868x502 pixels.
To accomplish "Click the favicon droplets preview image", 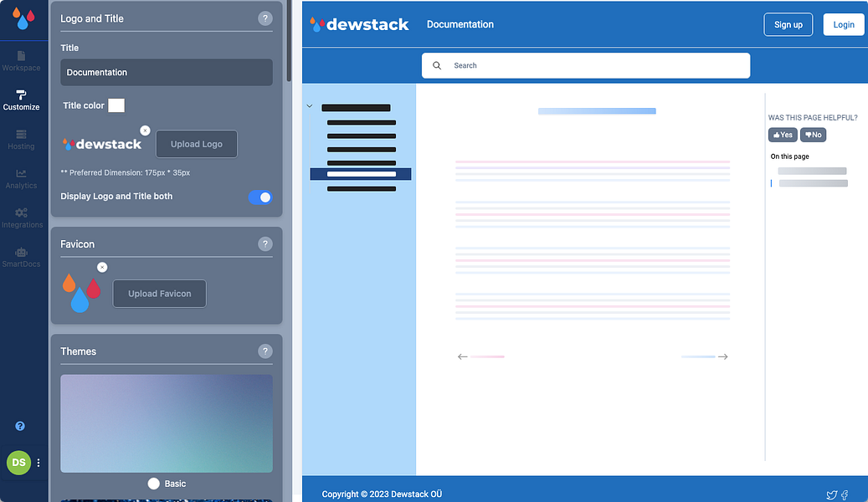I will click(81, 292).
